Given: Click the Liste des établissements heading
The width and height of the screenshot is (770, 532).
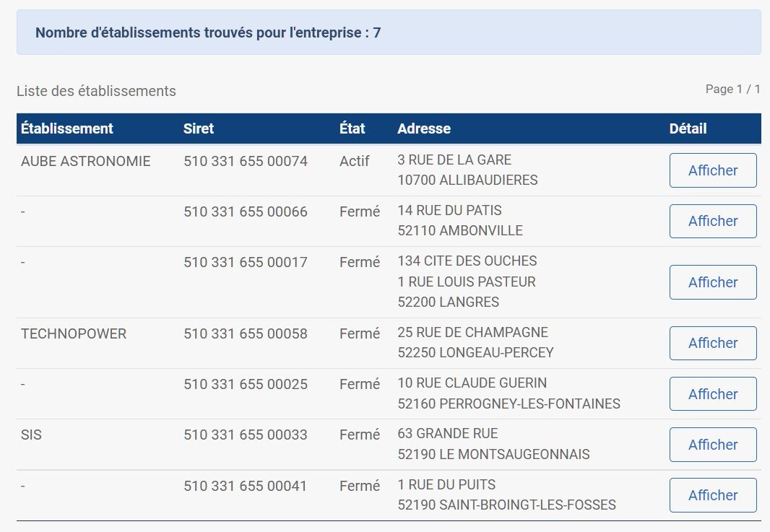Looking at the screenshot, I should (x=96, y=91).
